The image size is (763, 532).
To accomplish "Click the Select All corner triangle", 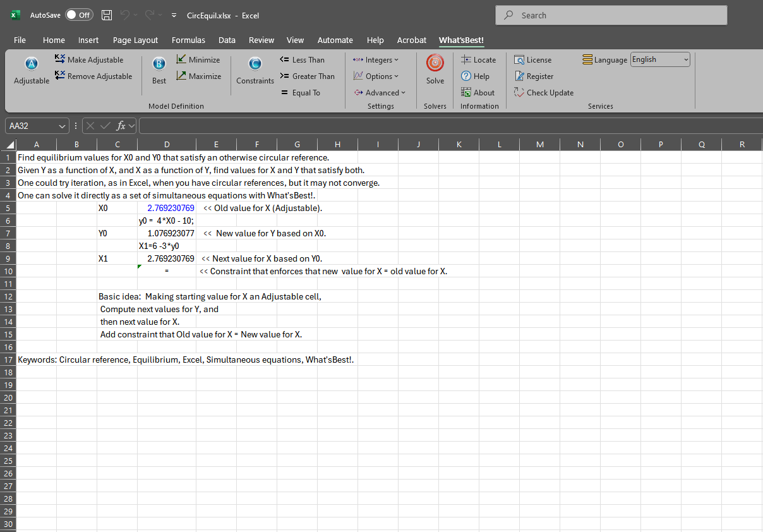I will (x=11, y=145).
